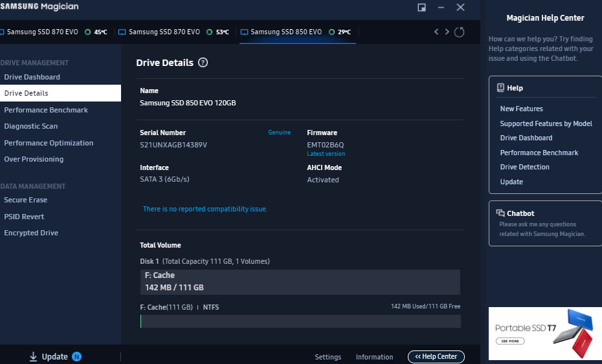
Task: Click the NTFS file system label
Action: [x=211, y=307]
